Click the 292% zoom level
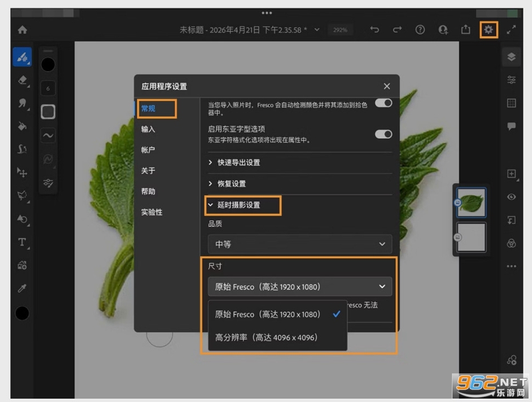Image resolution: width=532 pixels, height=402 pixels. 340,30
